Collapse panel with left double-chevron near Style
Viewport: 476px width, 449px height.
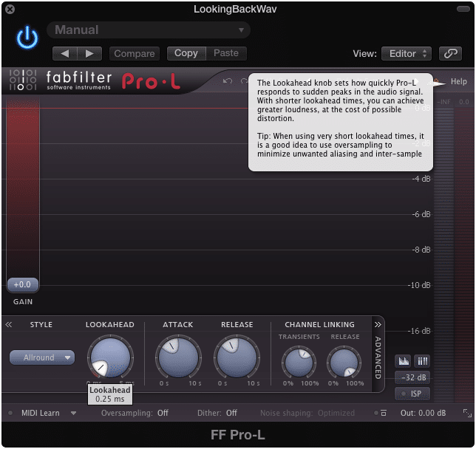9,325
